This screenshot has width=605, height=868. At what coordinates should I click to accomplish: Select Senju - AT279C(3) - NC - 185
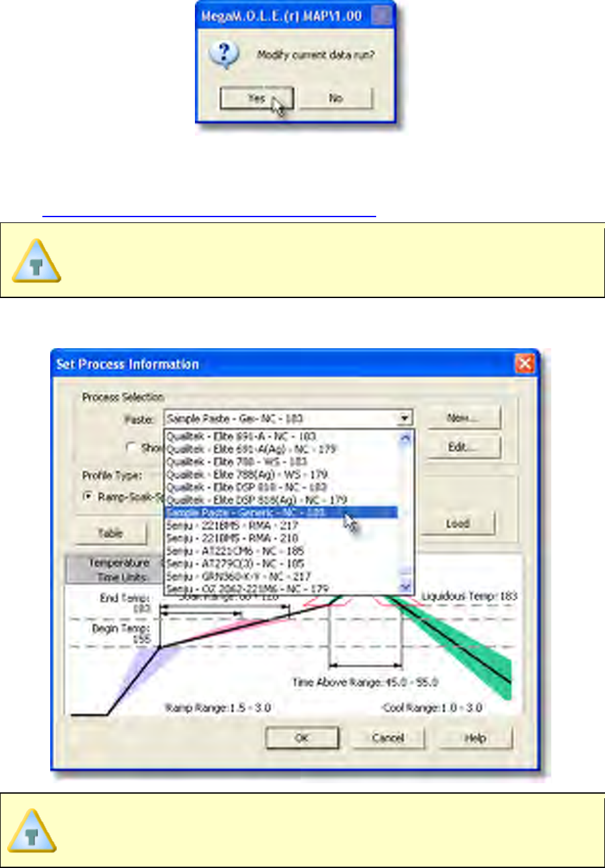click(x=281, y=563)
